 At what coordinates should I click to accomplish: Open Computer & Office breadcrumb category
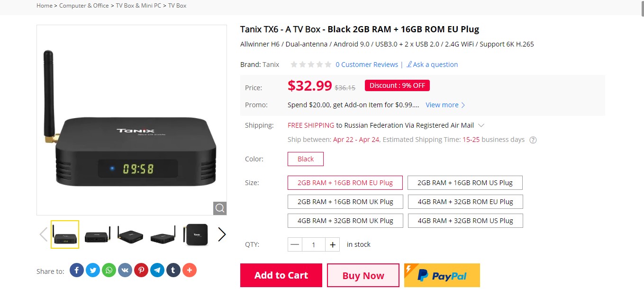(84, 6)
